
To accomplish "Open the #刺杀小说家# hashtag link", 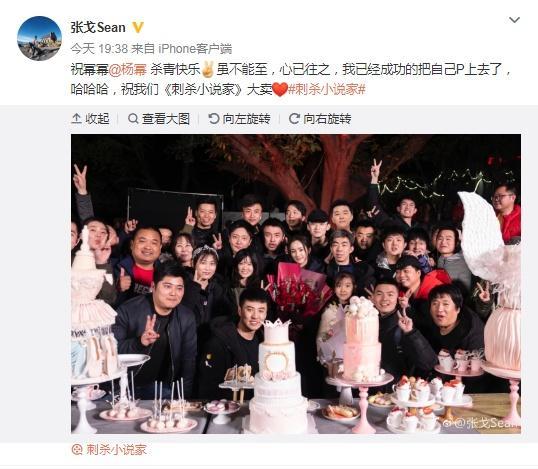I will (x=326, y=90).
